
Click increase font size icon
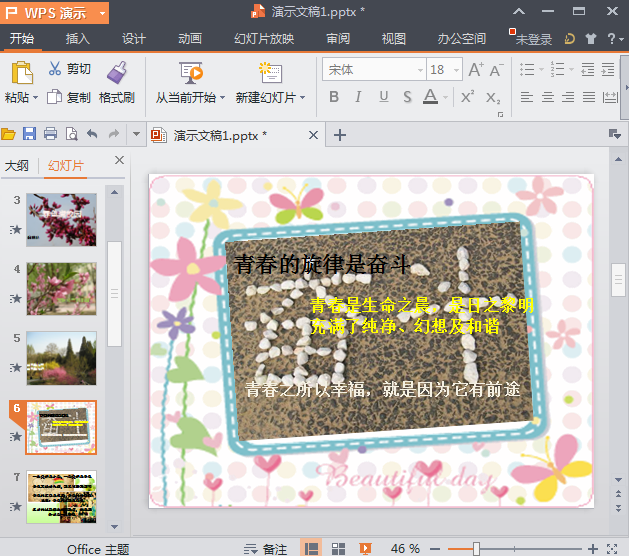pyautogui.click(x=475, y=69)
